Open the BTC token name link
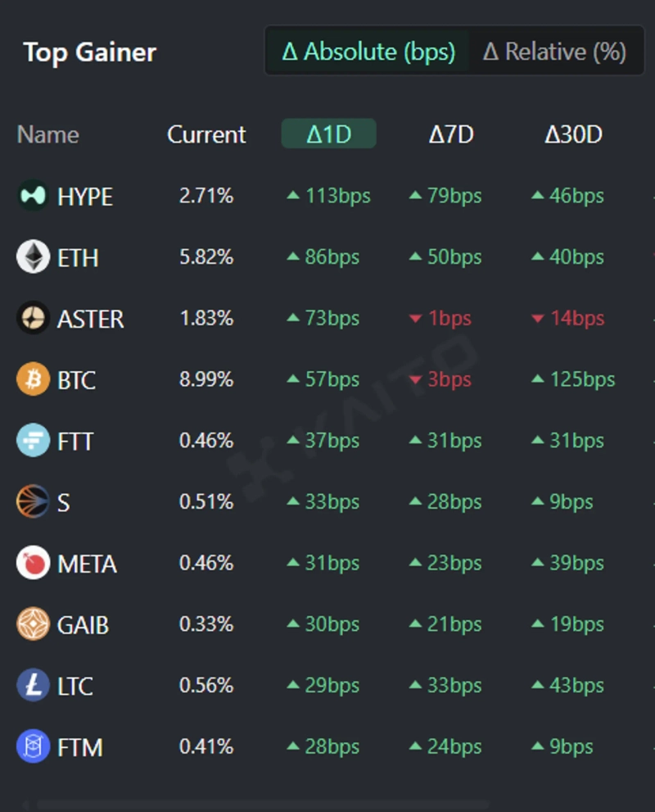 pyautogui.click(x=76, y=380)
